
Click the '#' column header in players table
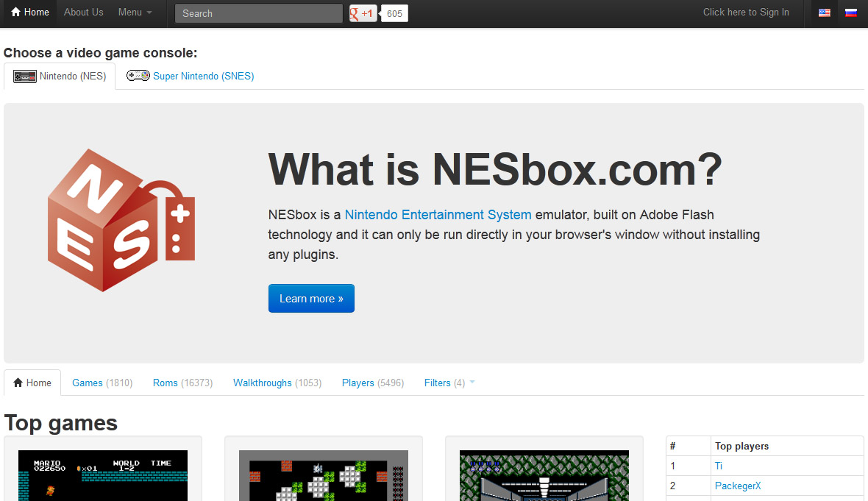[672, 447]
